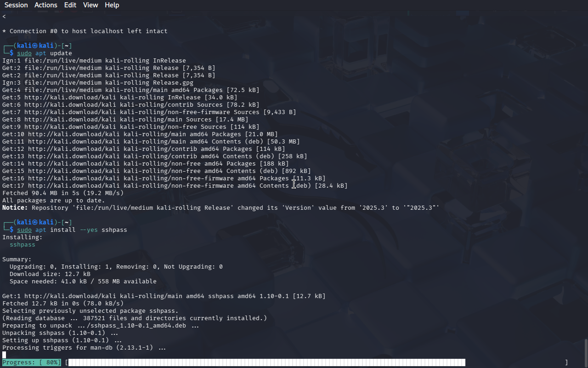Click the white cursor block above the progress bar
This screenshot has width=588, height=368.
(4, 355)
